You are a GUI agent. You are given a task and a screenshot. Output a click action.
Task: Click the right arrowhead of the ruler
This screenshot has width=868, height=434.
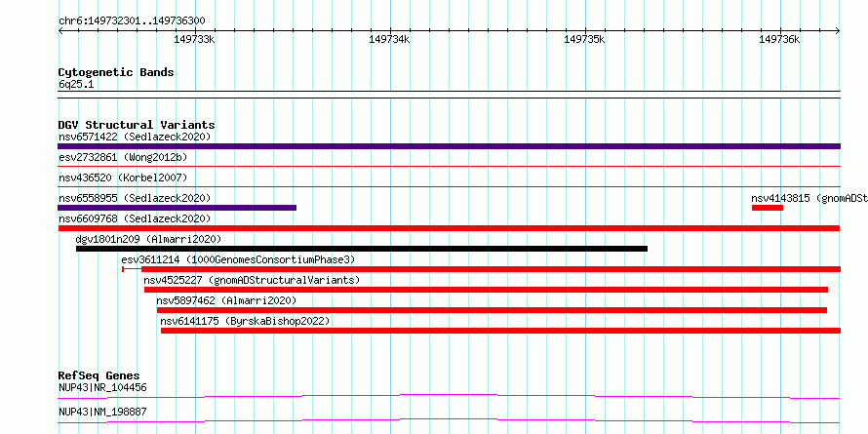point(838,30)
